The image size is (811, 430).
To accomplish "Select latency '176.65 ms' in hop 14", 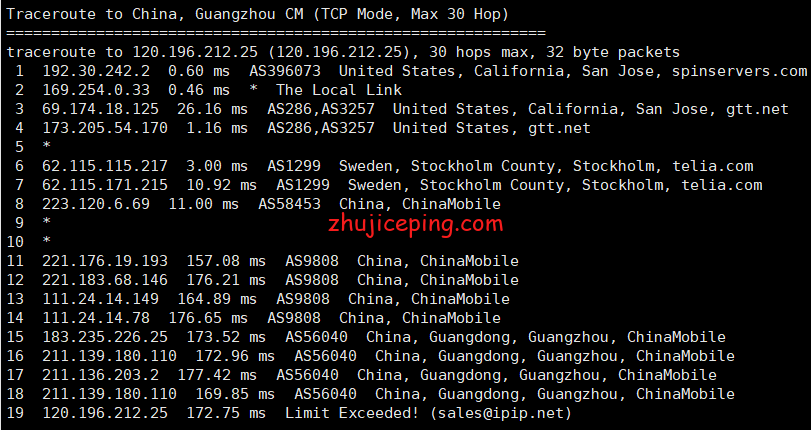I will [x=208, y=318].
